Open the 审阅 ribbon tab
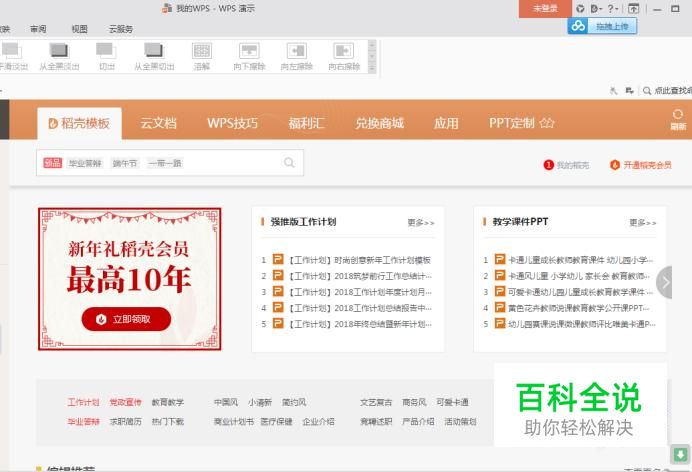The height and width of the screenshot is (472, 692). (38, 29)
